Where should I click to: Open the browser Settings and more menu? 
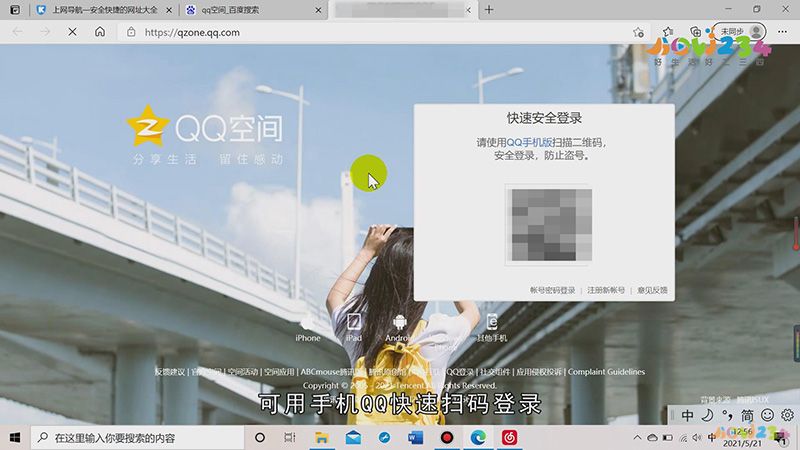783,32
